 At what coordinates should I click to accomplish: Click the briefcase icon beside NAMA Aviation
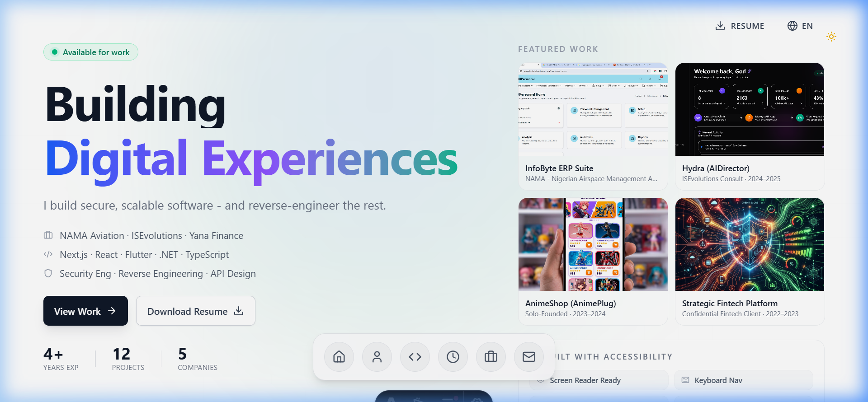click(x=48, y=235)
